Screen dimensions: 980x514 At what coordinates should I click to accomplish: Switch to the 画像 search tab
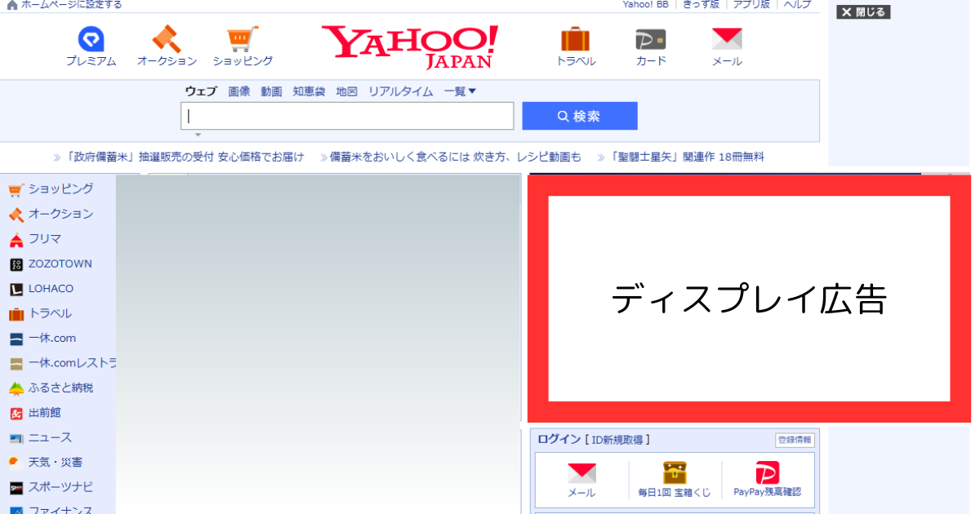pyautogui.click(x=239, y=91)
